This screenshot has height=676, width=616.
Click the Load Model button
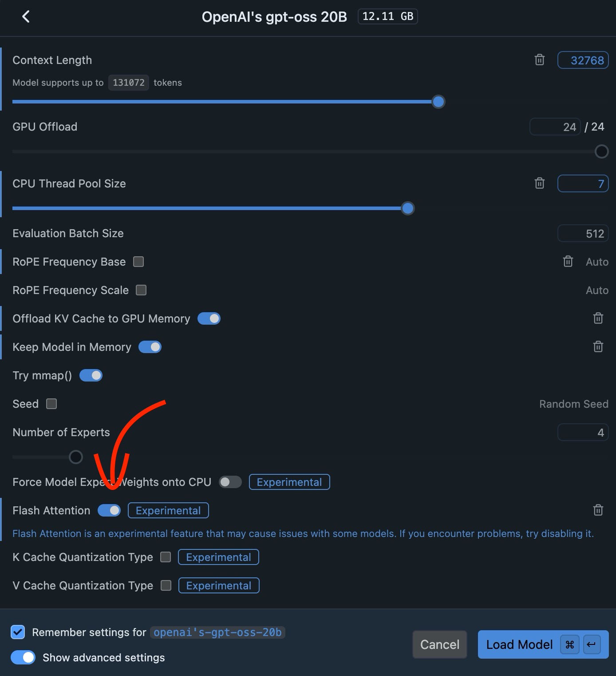coord(543,644)
